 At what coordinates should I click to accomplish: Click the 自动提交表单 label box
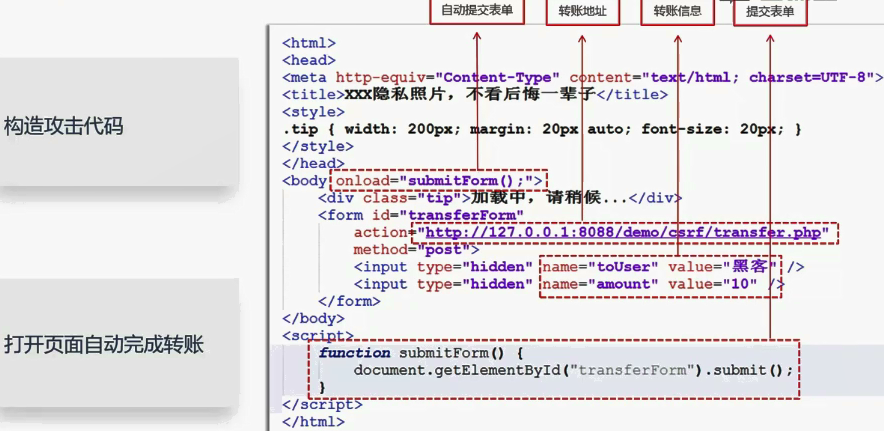477,10
